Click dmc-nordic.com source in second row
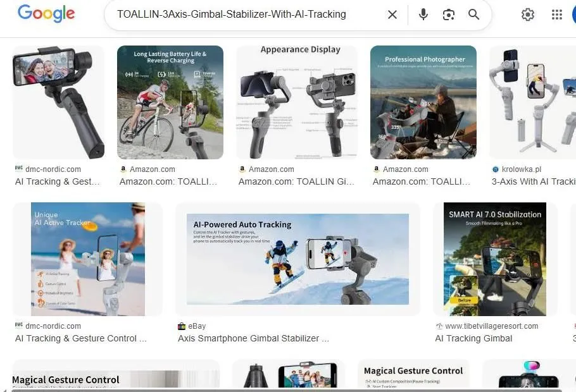 (x=53, y=326)
